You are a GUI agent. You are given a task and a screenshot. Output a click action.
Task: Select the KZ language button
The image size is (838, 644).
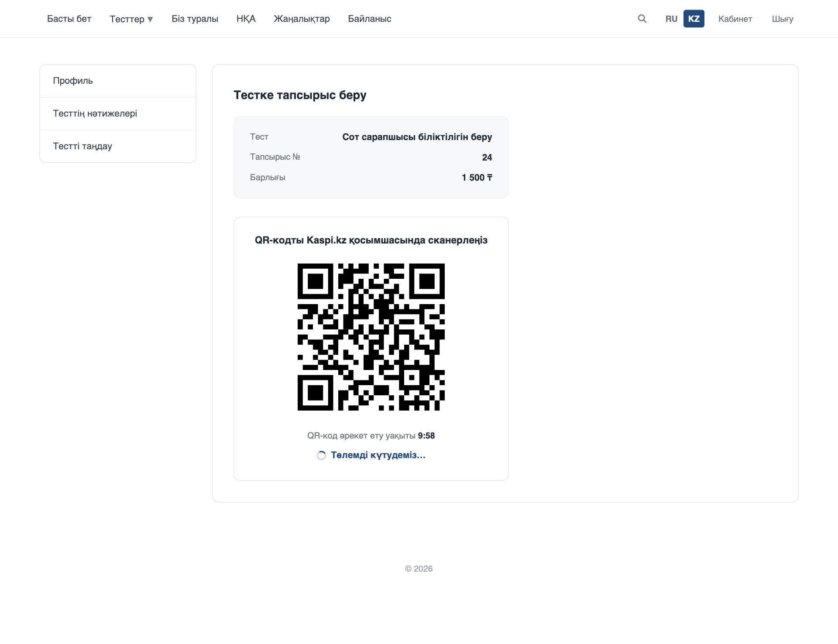[x=694, y=19]
